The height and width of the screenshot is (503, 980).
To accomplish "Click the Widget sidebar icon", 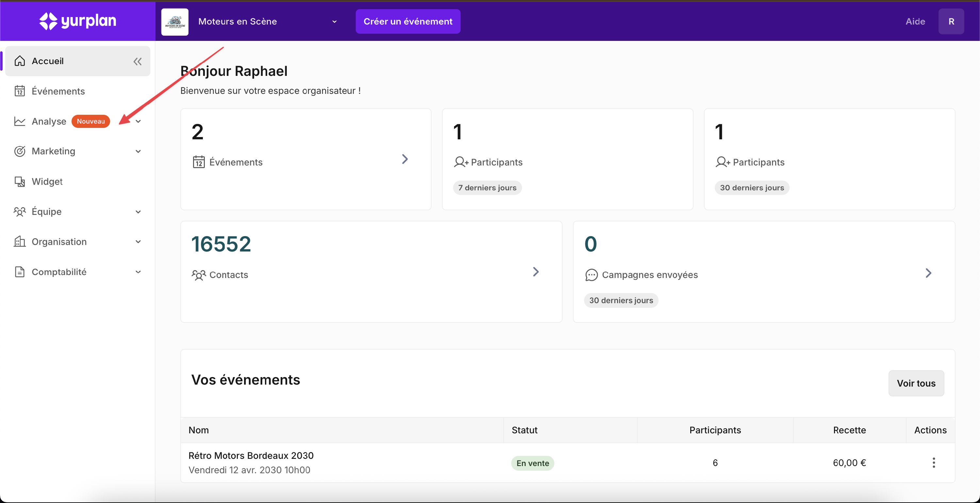I will 20,182.
